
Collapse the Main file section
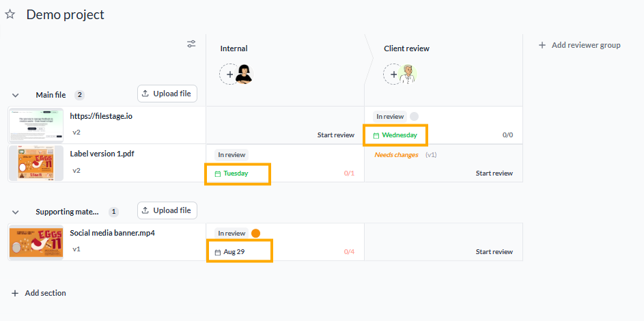16,95
